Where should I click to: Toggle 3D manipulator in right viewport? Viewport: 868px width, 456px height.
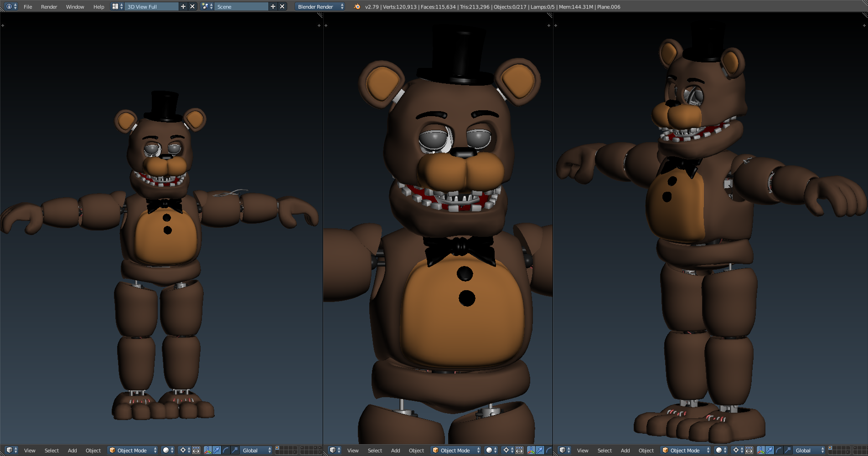[x=761, y=450]
